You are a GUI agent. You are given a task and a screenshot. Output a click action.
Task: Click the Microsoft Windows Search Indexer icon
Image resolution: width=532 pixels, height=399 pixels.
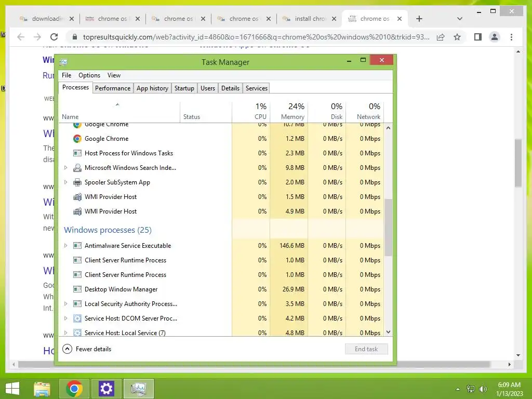77,168
